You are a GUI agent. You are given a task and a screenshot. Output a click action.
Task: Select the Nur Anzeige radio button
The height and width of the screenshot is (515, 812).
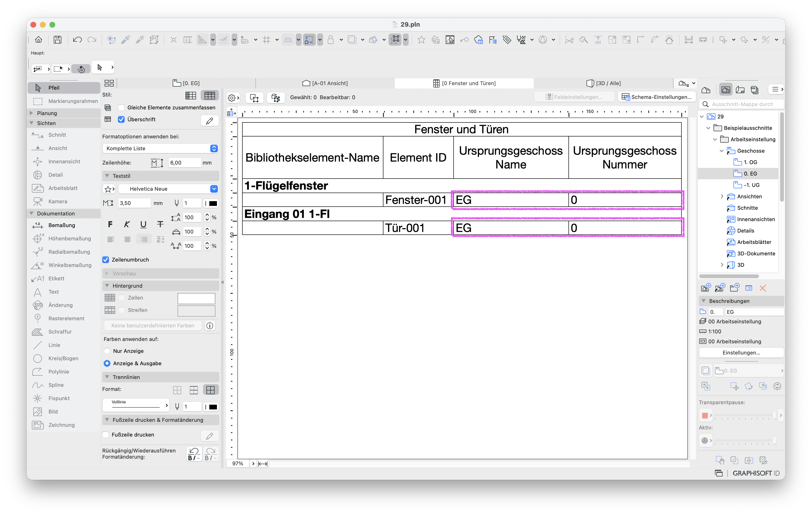107,351
